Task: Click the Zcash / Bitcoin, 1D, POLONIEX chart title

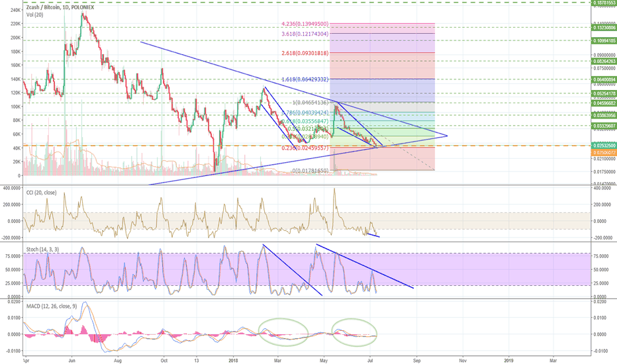Action: click(x=60, y=7)
